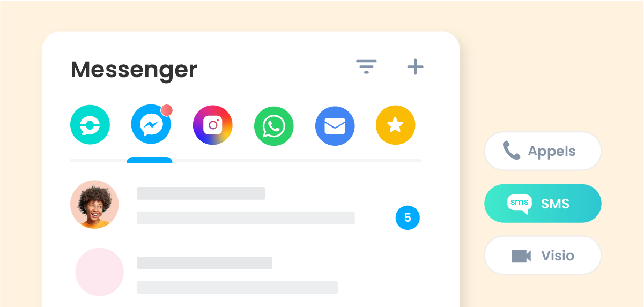The image size is (644, 307).
Task: Click the blue active tab indicator bar
Action: pos(150,160)
